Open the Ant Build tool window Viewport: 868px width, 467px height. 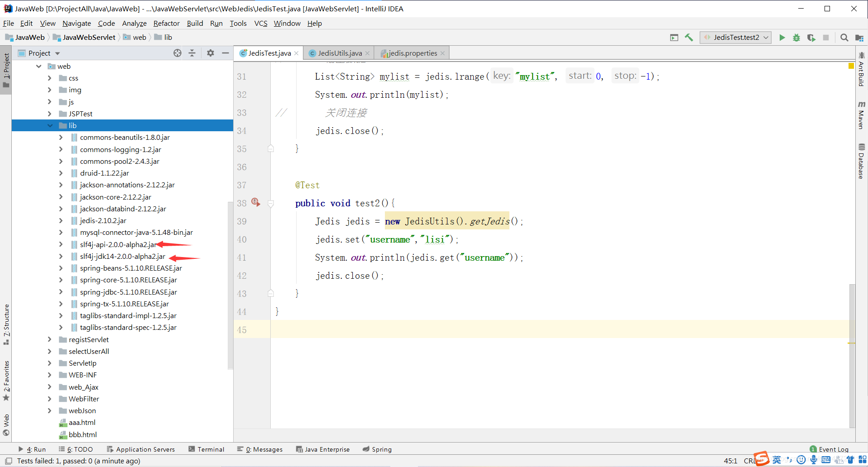(861, 69)
